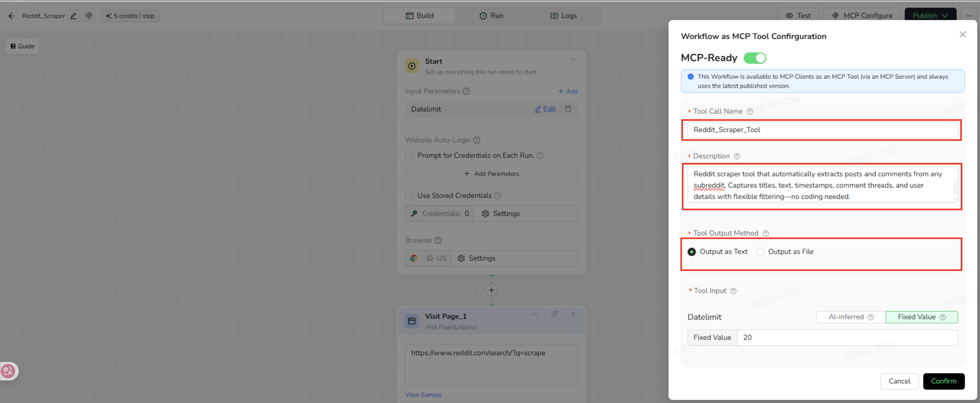Screen dimensions: 980x403
Task: Collapse the Start node
Action: (573, 60)
